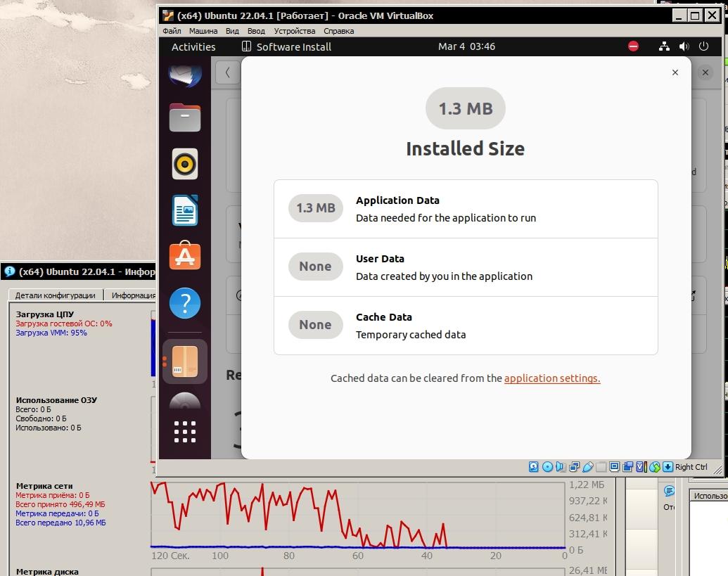
Task: Open the optical disc icon in dock
Action: pyautogui.click(x=185, y=400)
